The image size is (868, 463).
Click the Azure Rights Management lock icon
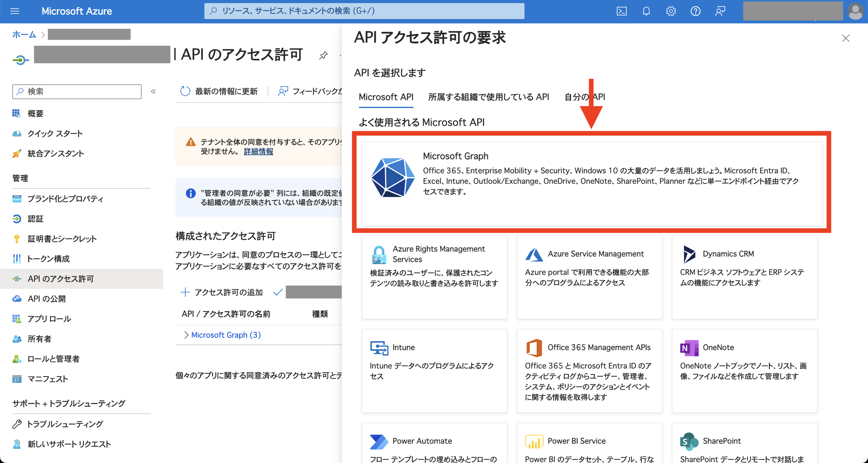click(379, 255)
